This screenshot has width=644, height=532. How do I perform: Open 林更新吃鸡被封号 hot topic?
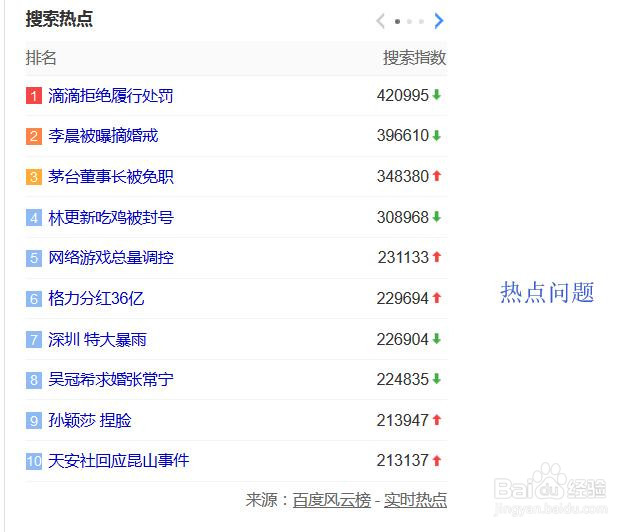[110, 217]
